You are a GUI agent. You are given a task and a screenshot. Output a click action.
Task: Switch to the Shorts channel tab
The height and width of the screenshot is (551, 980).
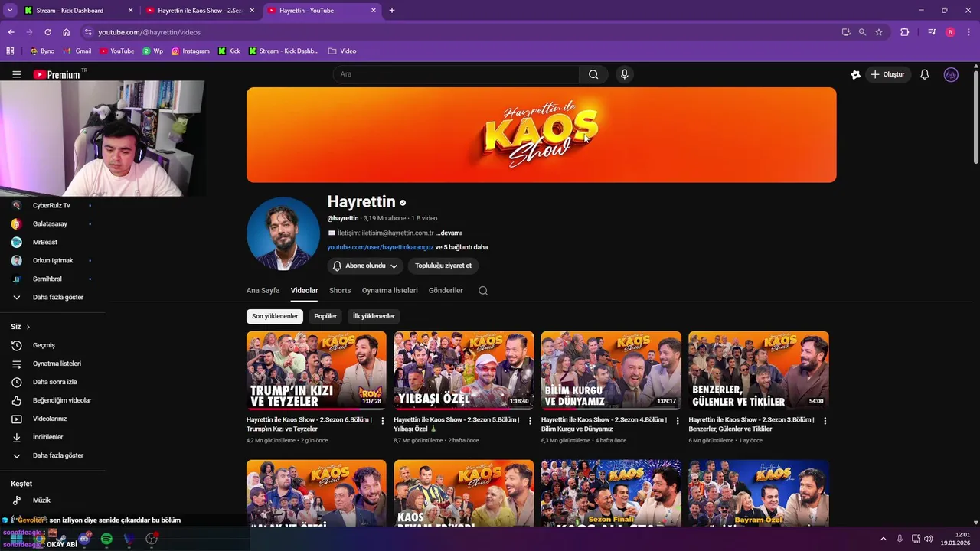click(340, 291)
